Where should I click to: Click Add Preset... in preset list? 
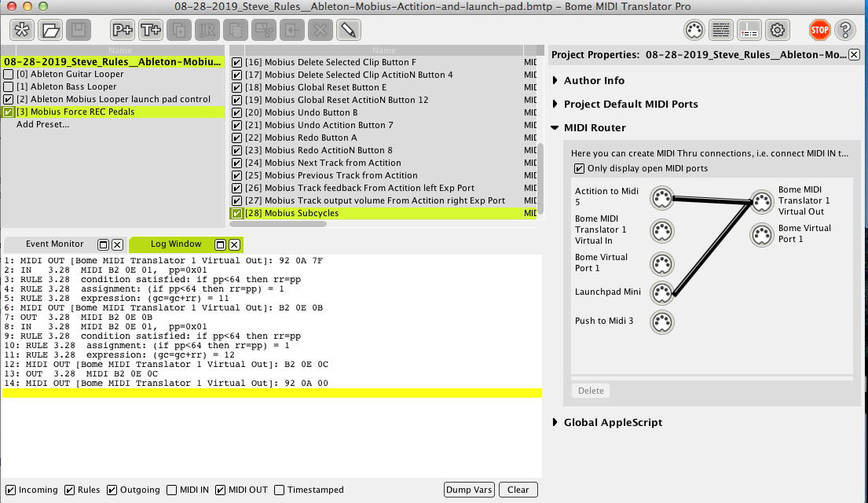(x=42, y=124)
